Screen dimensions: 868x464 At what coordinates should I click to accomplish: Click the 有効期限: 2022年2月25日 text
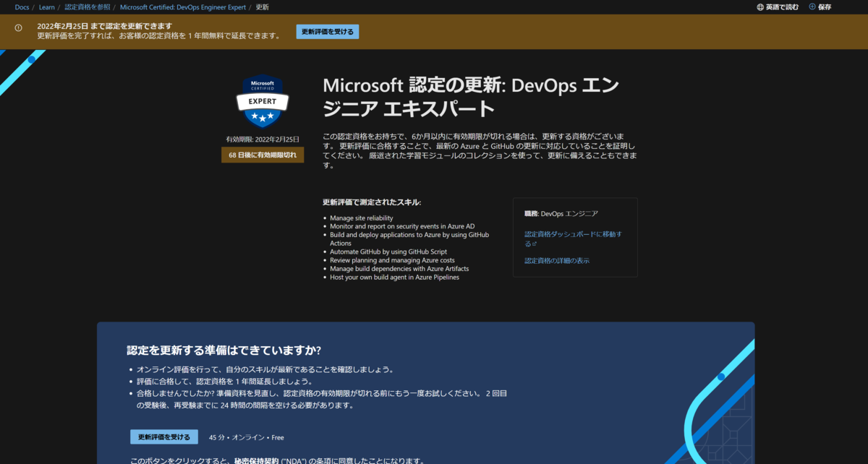click(263, 139)
